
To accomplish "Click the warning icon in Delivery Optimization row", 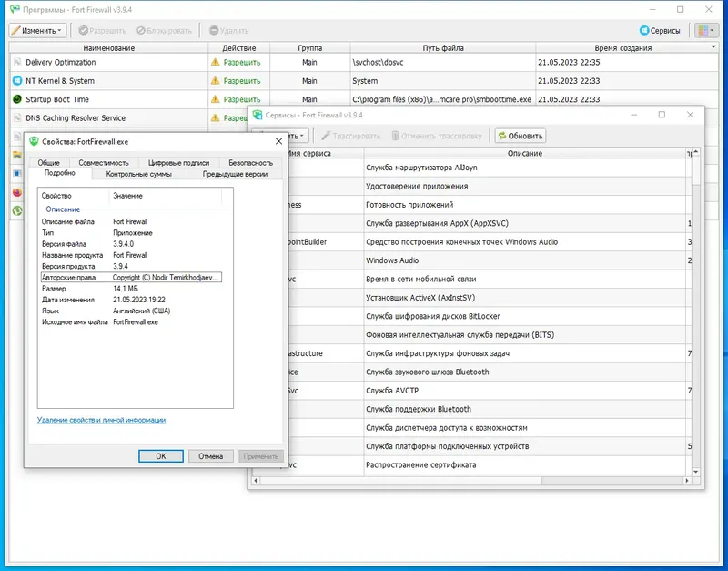I will pyautogui.click(x=215, y=62).
